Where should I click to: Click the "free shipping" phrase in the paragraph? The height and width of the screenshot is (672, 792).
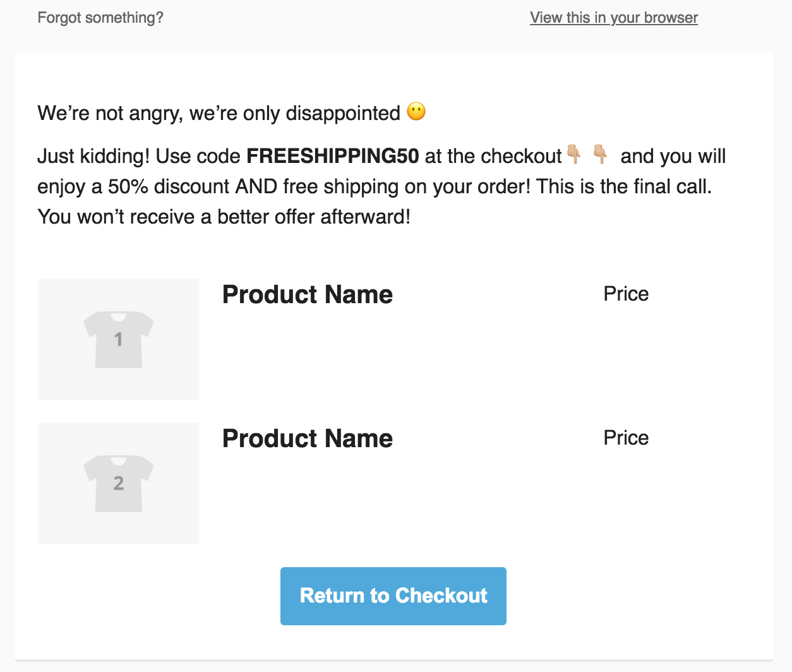(332, 186)
